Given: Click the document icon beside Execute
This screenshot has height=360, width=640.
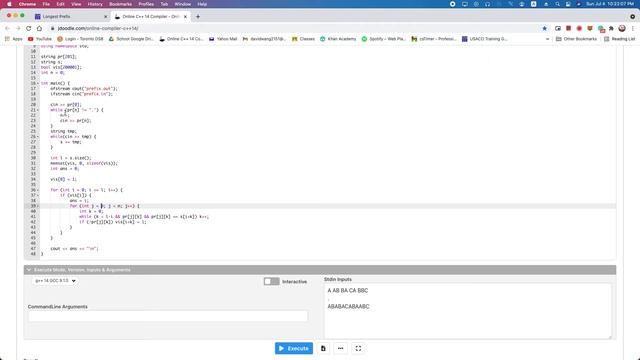Looking at the screenshot, I should coord(323,348).
